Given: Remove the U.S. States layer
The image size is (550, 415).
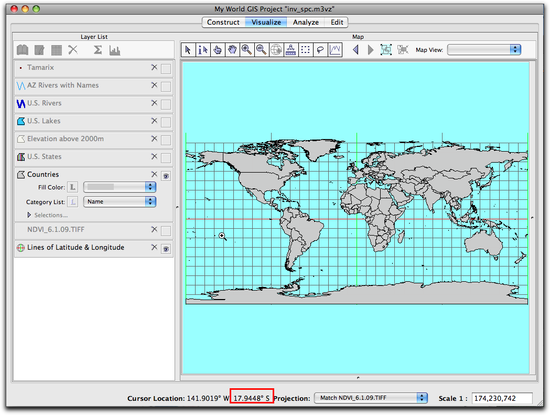Looking at the screenshot, I should coord(154,156).
